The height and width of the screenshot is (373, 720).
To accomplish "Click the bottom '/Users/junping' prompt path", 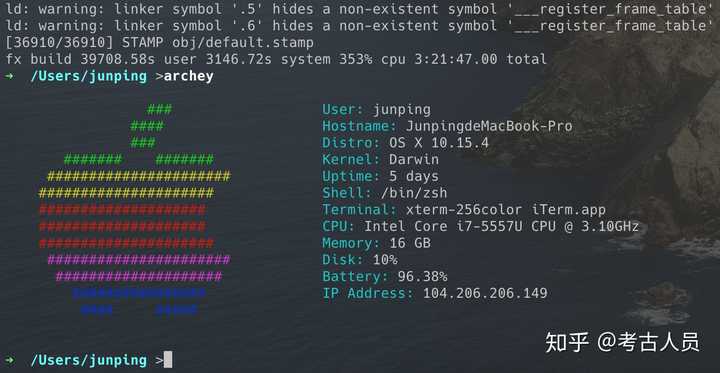I will [x=89, y=360].
